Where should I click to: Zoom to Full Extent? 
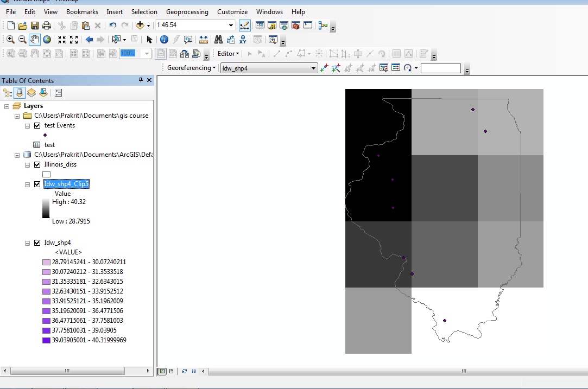click(x=47, y=39)
